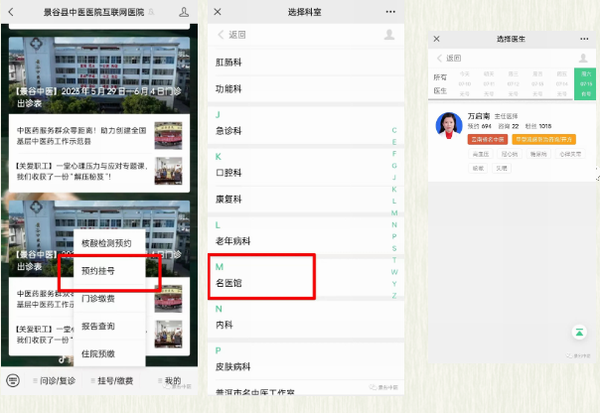The width and height of the screenshot is (600, 413).
Task: Choose the 康复科 department
Action: [x=306, y=199]
